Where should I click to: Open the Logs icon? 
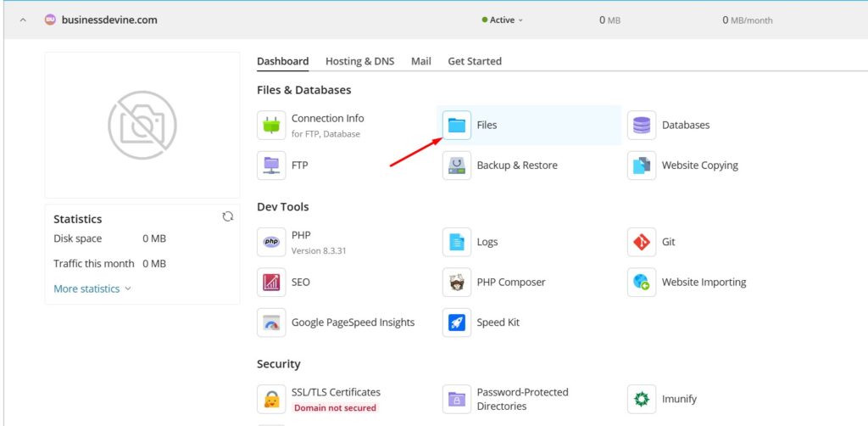point(457,242)
